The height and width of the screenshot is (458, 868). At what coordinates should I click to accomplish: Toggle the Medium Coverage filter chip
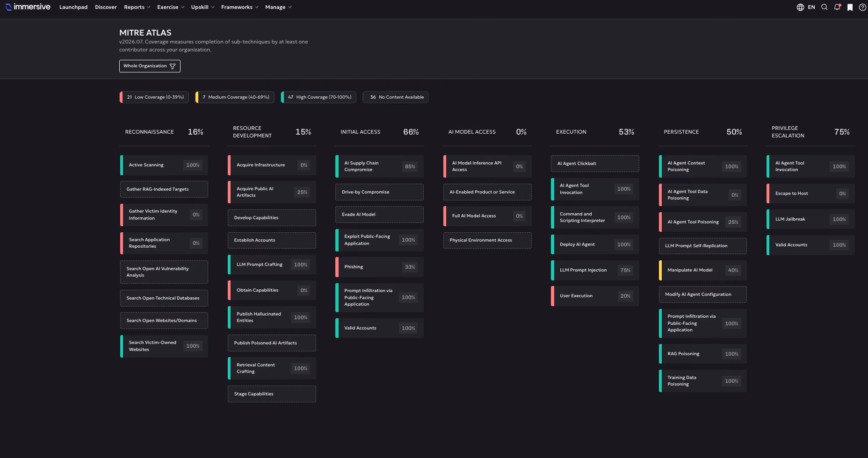click(x=235, y=97)
